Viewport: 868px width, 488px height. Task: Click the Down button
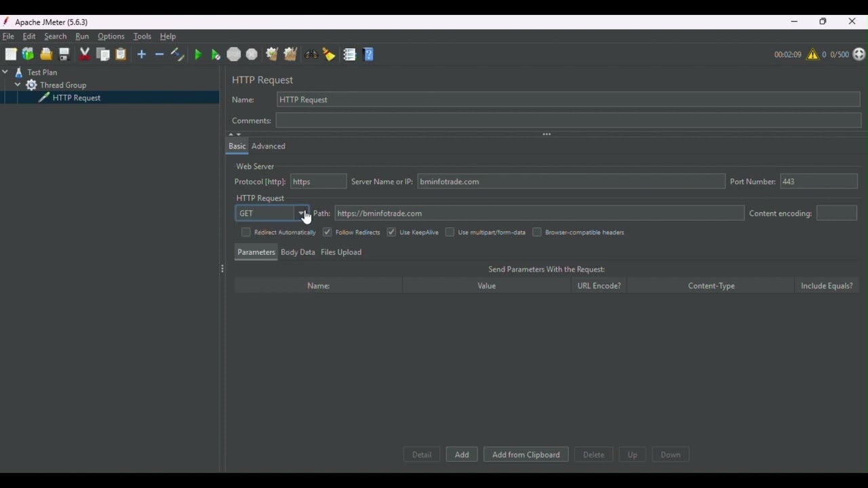pyautogui.click(x=671, y=455)
